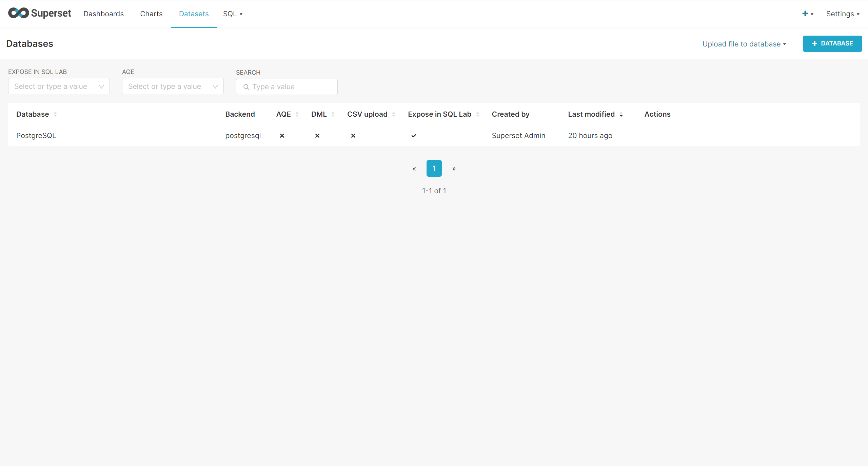Screen dimensions: 868x466
Task: Click sort arrows beside AQE column header
Action: pos(297,115)
